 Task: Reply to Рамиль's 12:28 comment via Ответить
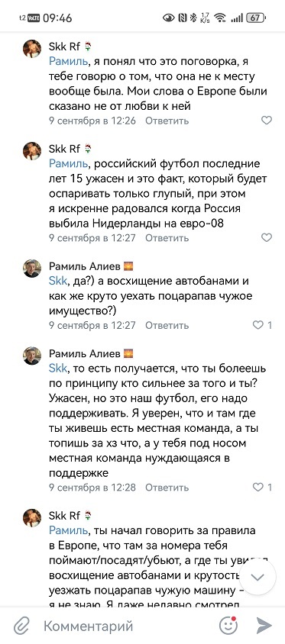tap(167, 488)
